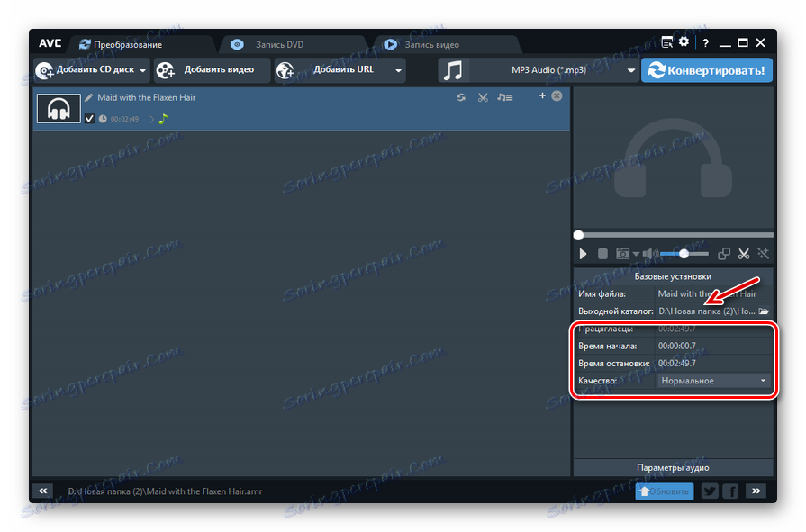Adjust the volume slider knob

684,254
